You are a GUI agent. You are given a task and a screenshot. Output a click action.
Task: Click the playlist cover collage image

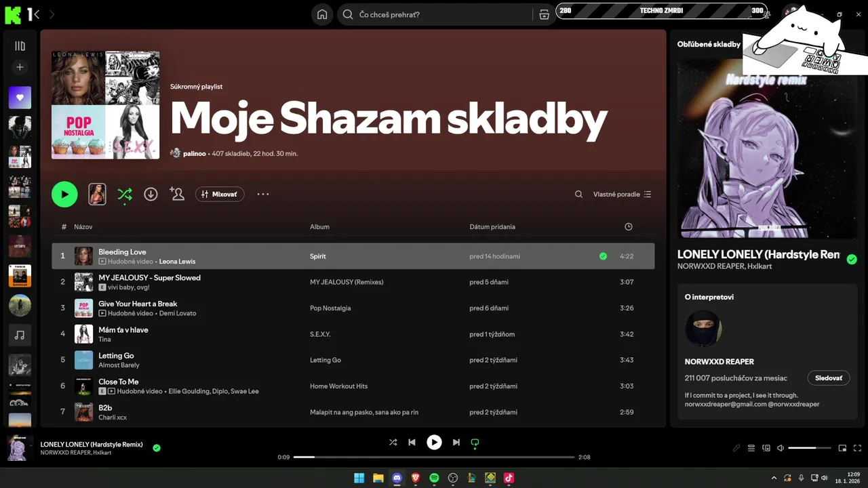tap(106, 105)
